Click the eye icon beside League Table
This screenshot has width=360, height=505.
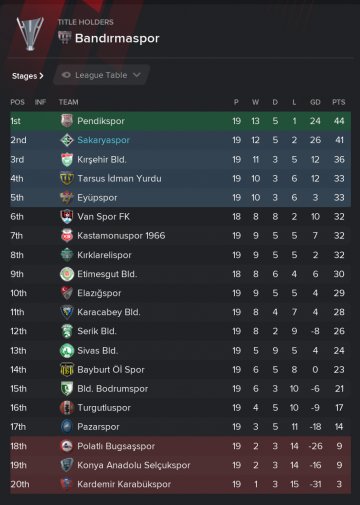tap(66, 75)
